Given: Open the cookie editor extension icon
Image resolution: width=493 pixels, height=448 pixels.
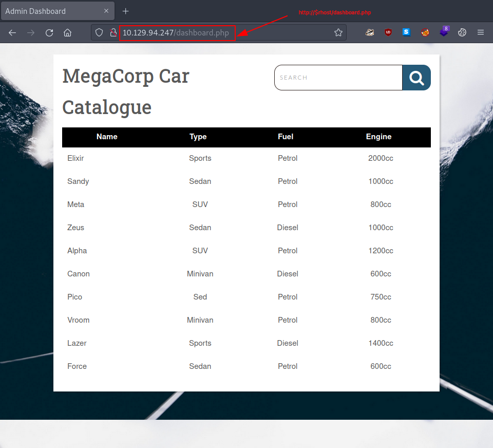Looking at the screenshot, I should click(462, 32).
